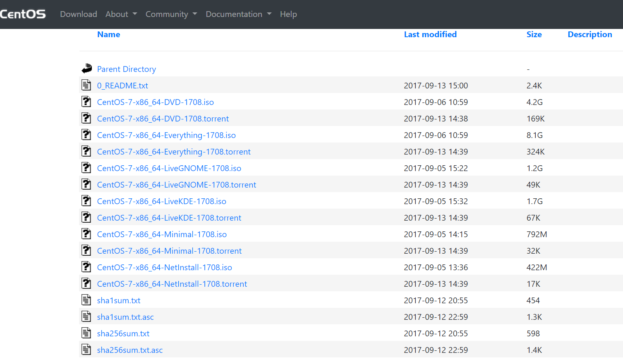Screen dimensions: 623x364
Task: Download CentOS-7-x86_64-LiveKDE-1708.iso link
Action: 162,201
